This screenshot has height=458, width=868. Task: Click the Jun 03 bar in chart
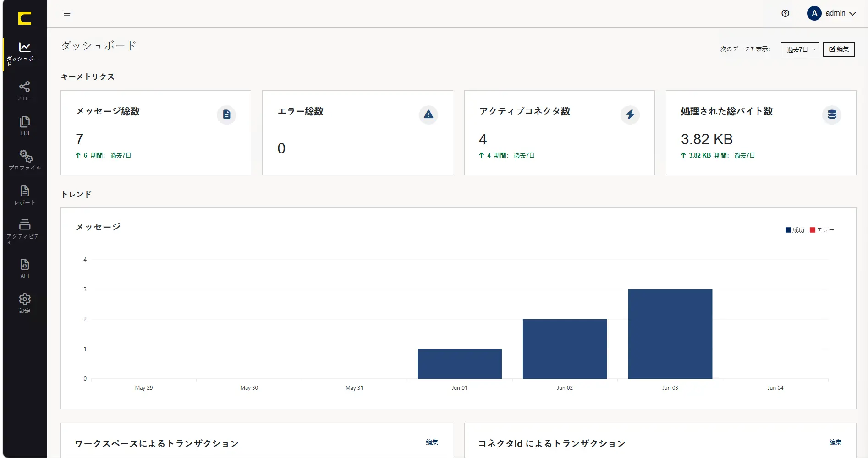tap(670, 334)
